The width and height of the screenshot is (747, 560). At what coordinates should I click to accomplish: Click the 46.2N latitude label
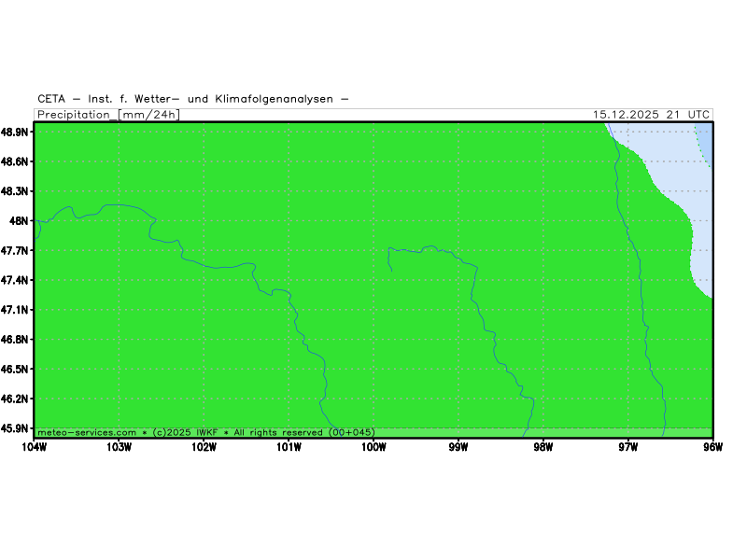point(16,399)
